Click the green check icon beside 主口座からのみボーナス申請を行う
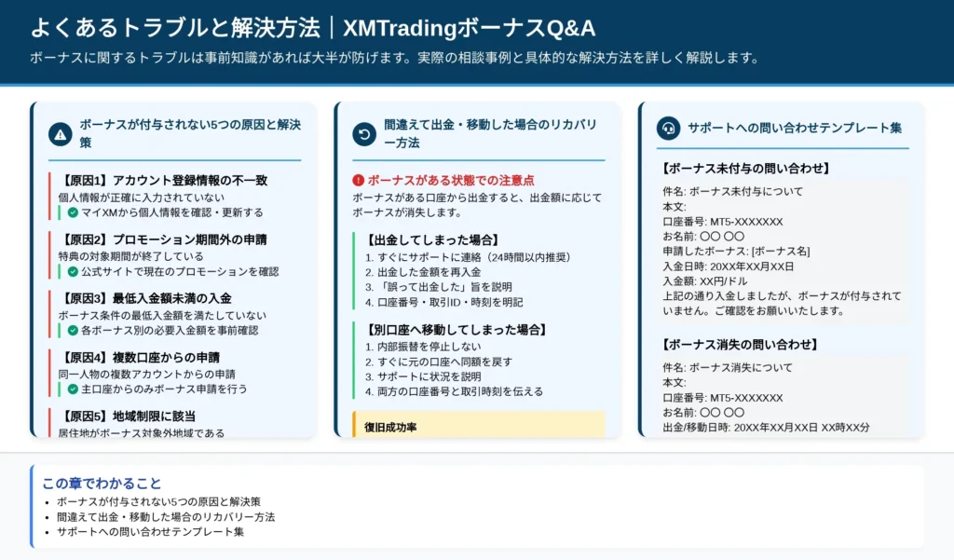 tap(73, 389)
